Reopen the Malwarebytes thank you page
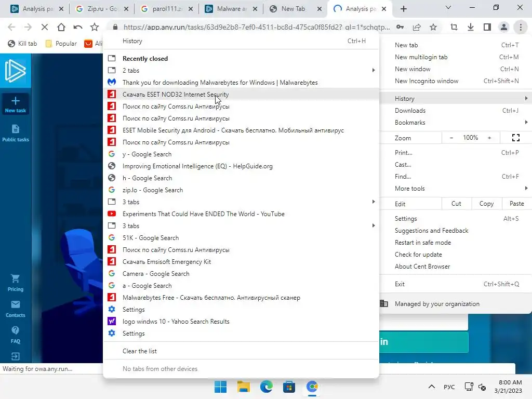Image resolution: width=532 pixels, height=399 pixels. pos(241,83)
